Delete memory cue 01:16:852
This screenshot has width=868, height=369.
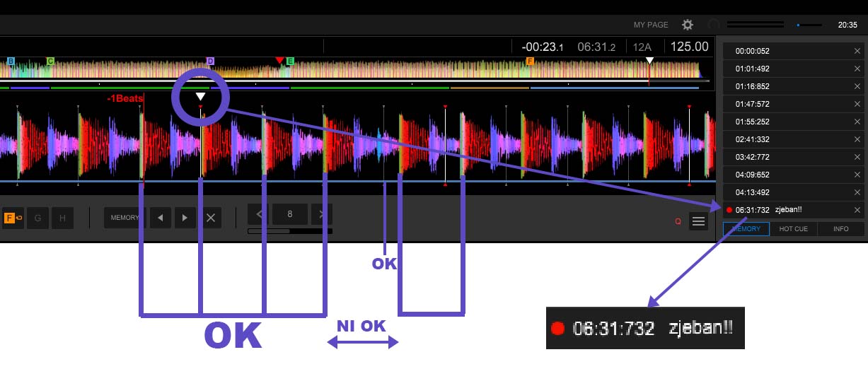(x=857, y=86)
